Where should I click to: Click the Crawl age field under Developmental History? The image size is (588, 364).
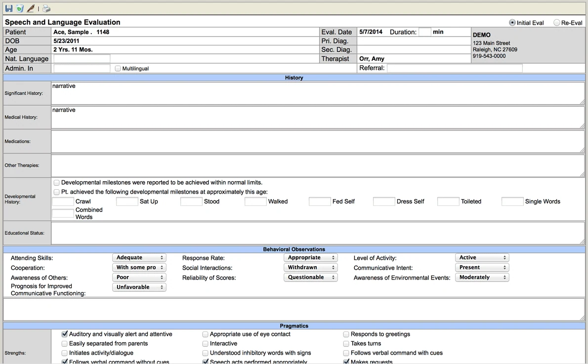[x=62, y=202]
